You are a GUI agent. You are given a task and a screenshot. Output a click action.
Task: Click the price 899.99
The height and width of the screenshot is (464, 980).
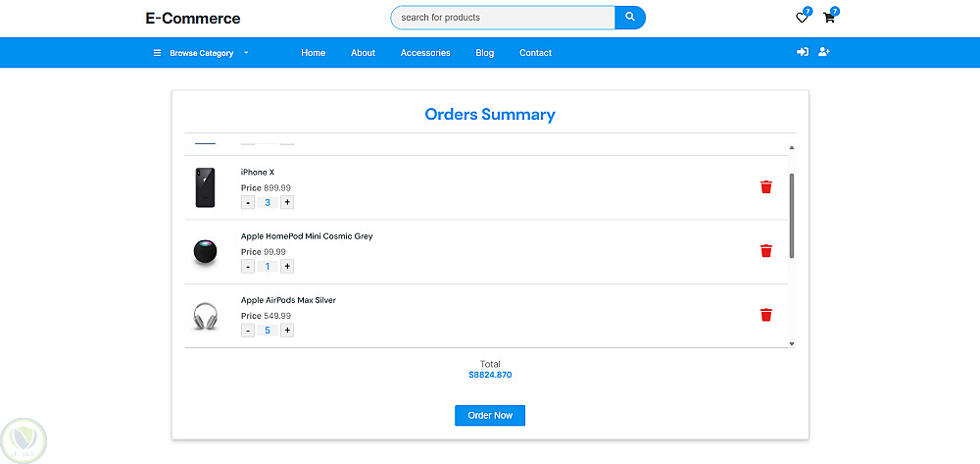pyautogui.click(x=277, y=187)
